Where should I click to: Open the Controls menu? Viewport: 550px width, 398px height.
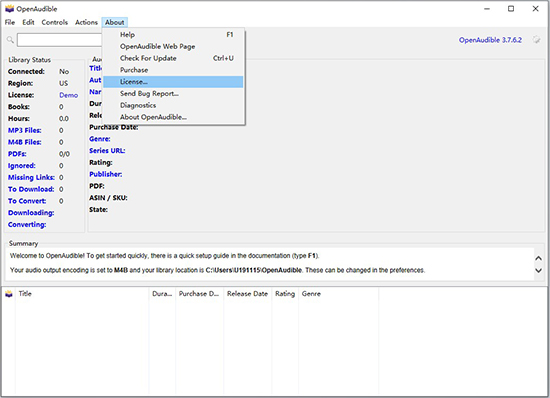[x=55, y=22]
